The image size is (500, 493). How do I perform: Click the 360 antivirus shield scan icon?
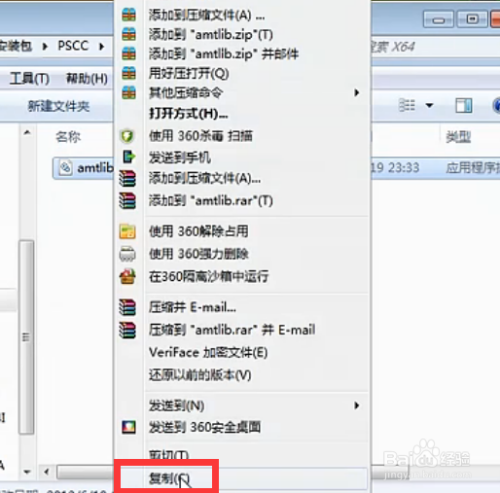pos(127,136)
